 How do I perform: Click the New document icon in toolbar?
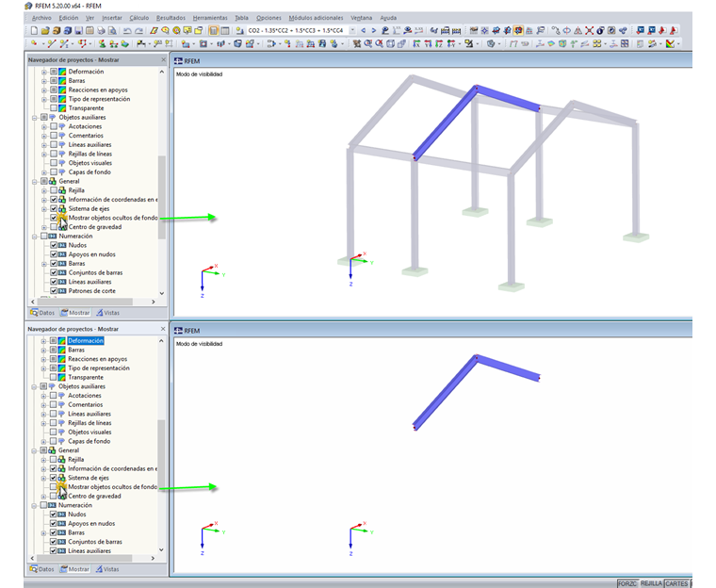(34, 30)
